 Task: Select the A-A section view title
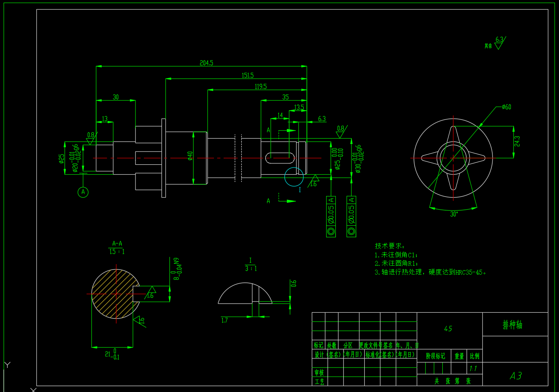(117, 243)
